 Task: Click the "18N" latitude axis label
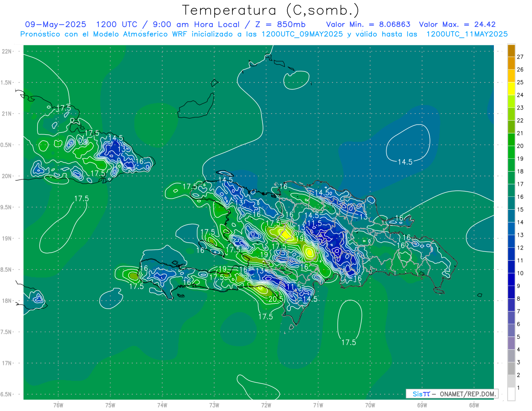click(x=7, y=301)
